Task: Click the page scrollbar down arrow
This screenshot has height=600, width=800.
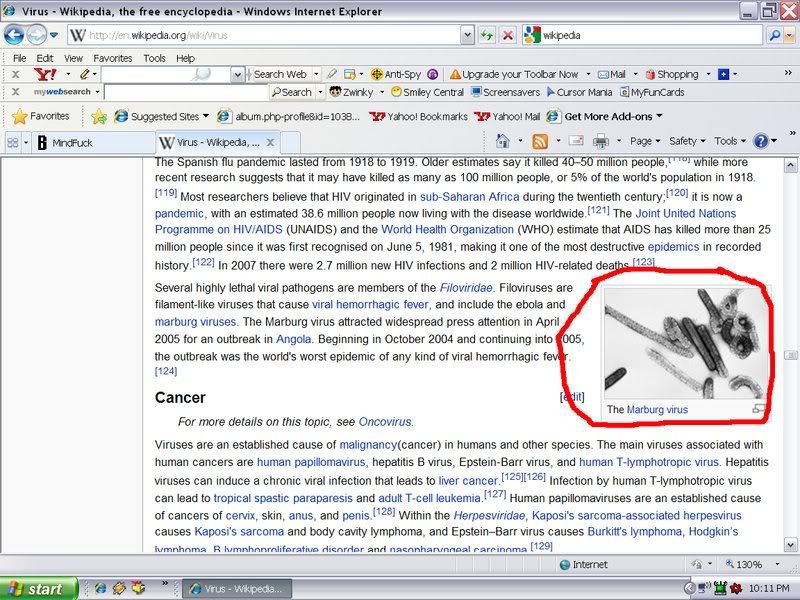Action: pyautogui.click(x=790, y=544)
